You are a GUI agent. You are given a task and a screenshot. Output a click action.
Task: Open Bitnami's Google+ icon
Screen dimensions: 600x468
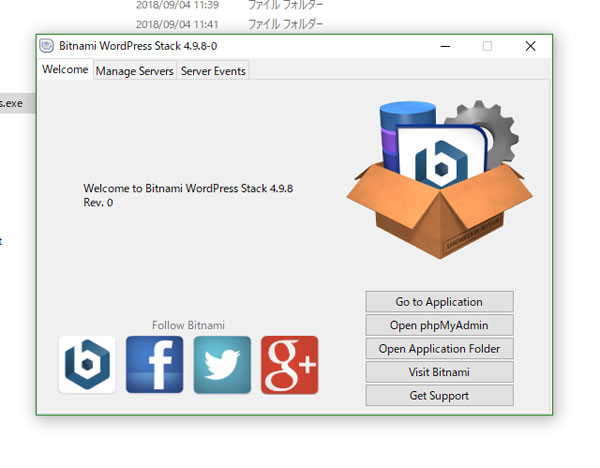(290, 365)
